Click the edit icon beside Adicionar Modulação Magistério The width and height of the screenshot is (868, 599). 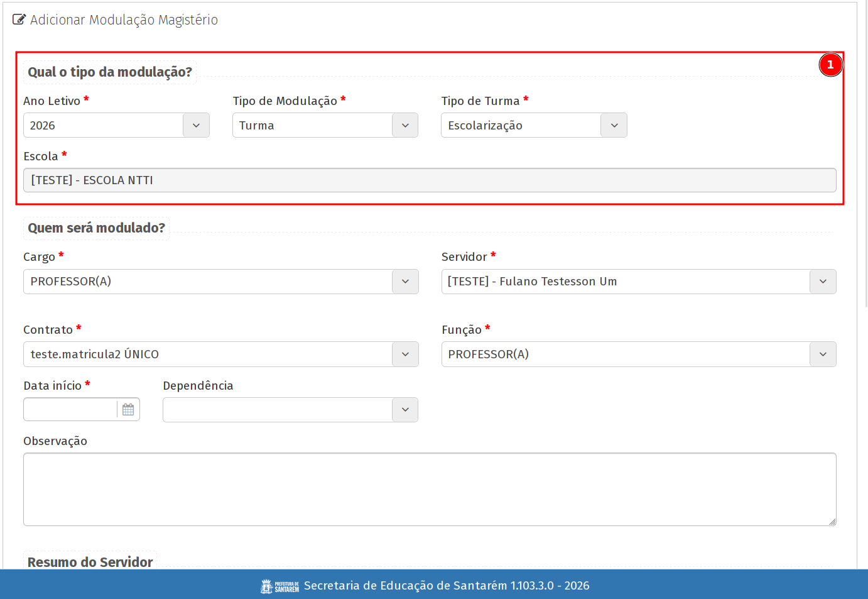(x=19, y=19)
